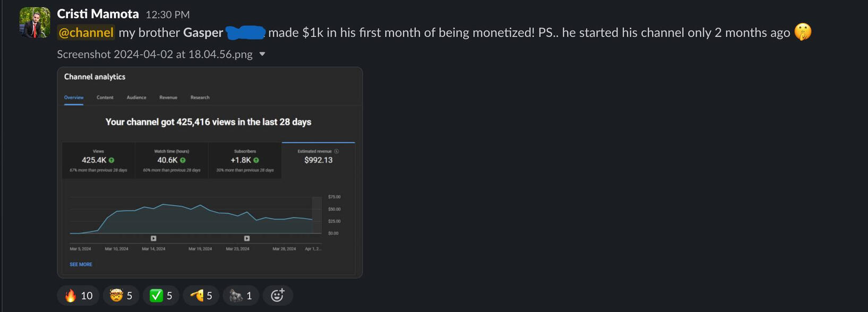Open the add reaction emoji picker
The height and width of the screenshot is (312, 868).
[x=277, y=296]
